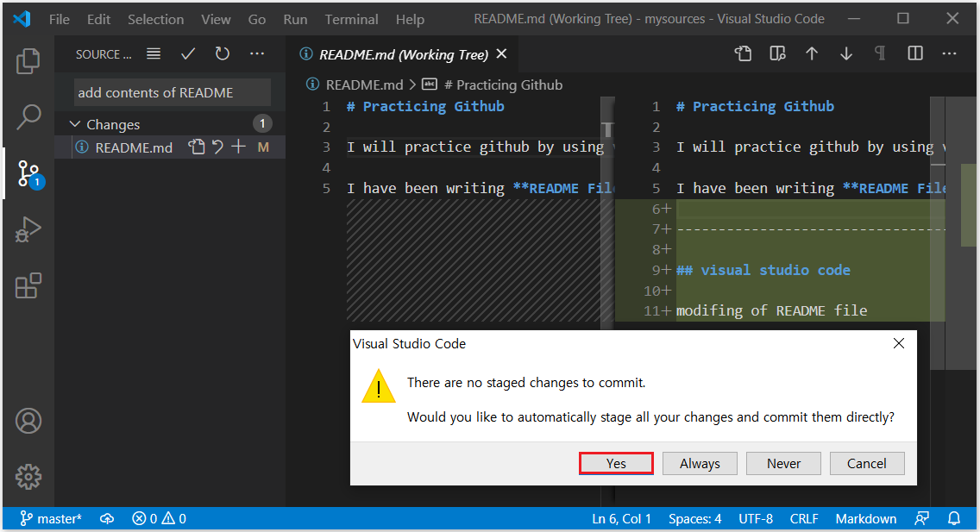
Task: Open the Run menu
Action: [295, 19]
